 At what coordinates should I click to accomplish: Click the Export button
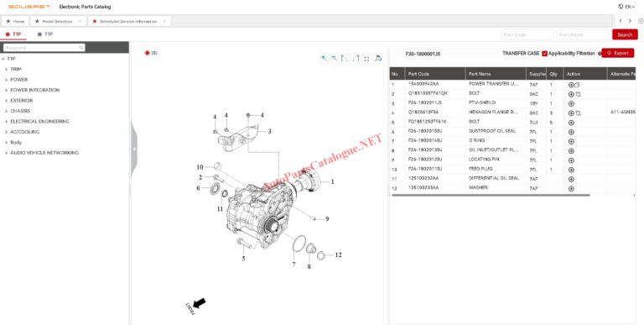tap(618, 53)
